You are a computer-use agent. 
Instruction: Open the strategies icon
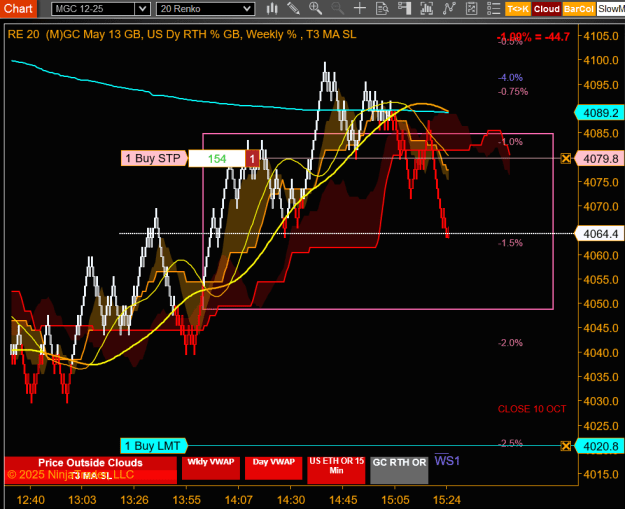point(471,8)
